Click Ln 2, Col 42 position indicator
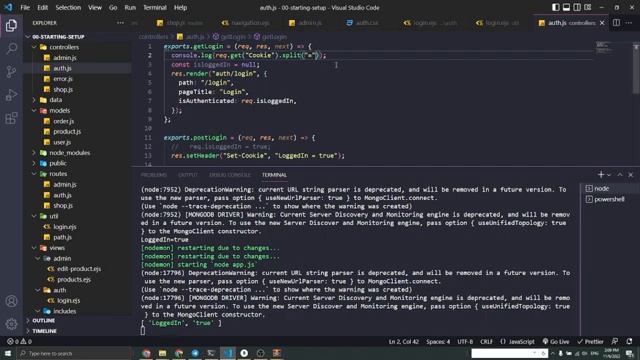Viewport: 640px width, 360px height. (x=403, y=341)
